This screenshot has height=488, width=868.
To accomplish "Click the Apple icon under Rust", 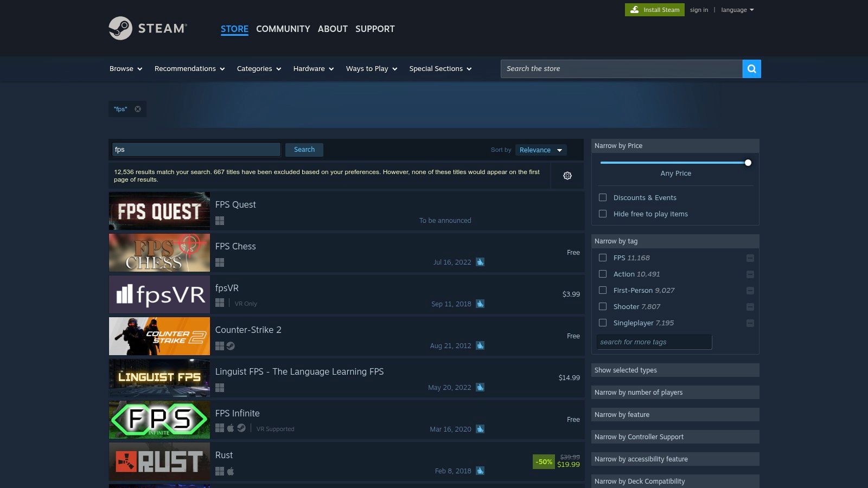I will (231, 471).
